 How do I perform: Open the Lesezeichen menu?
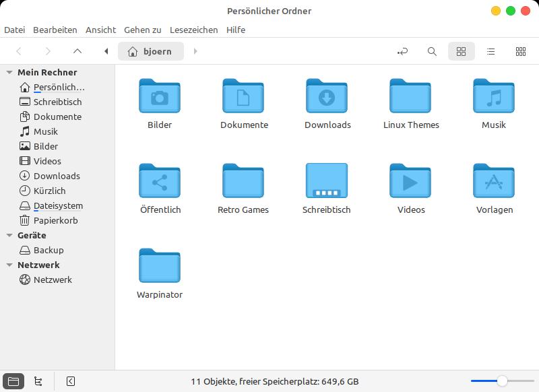[194, 30]
